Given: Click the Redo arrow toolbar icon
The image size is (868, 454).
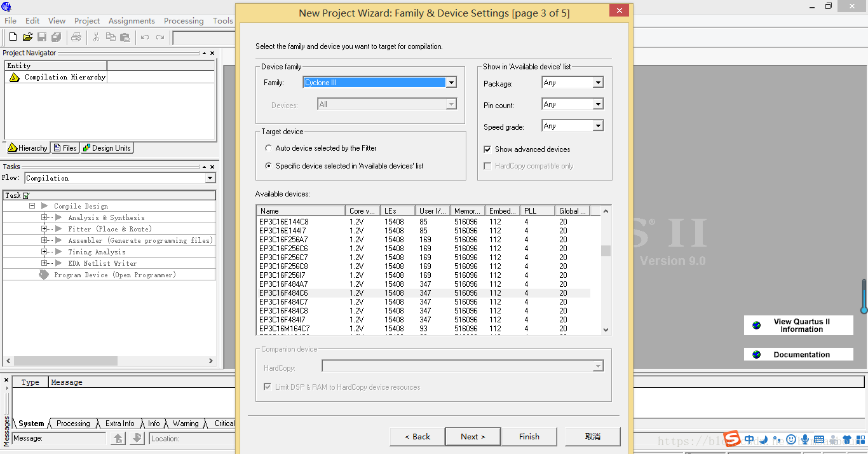Looking at the screenshot, I should (x=160, y=38).
